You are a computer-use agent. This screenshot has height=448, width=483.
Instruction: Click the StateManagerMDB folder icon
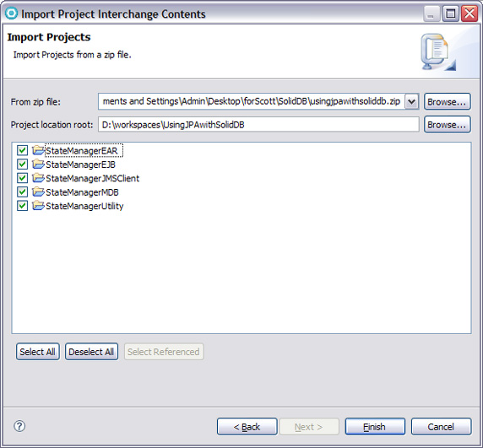38,192
